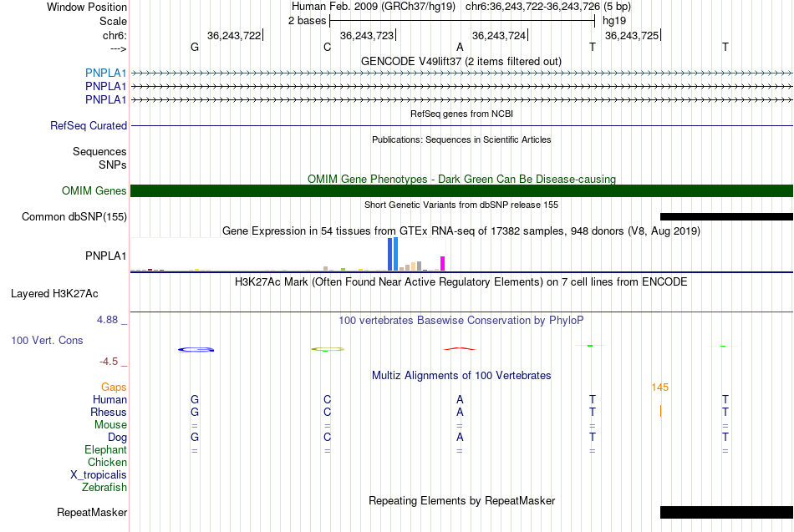Viewport: 794px width, 532px height.
Task: Click 'Multiz Alignments of 100 Vertebrates' title
Action: (x=461, y=376)
